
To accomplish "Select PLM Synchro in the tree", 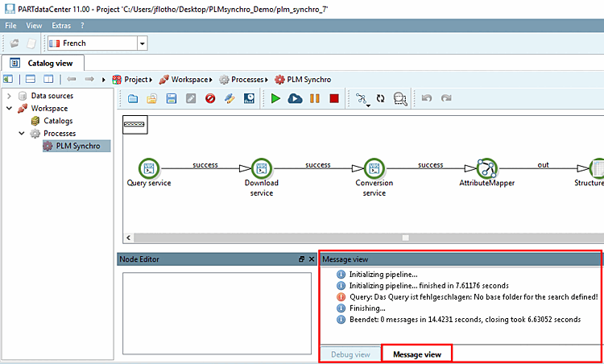I will tap(77, 147).
